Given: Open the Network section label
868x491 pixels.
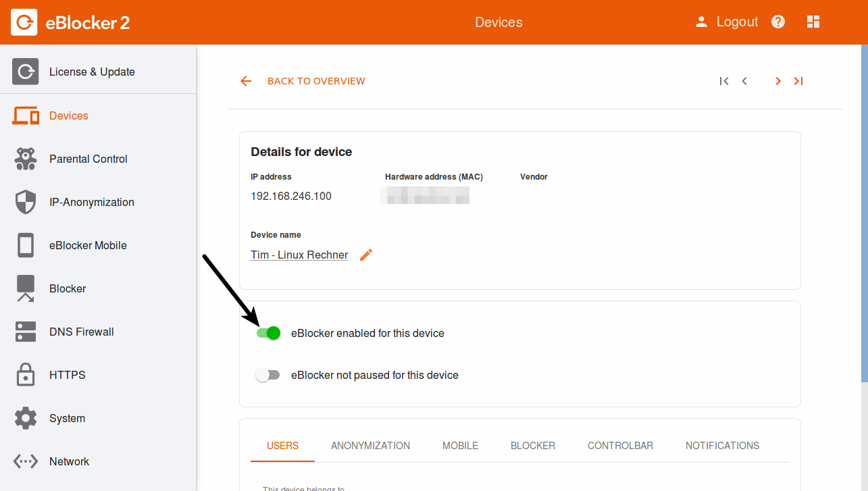Looking at the screenshot, I should click(x=69, y=461).
